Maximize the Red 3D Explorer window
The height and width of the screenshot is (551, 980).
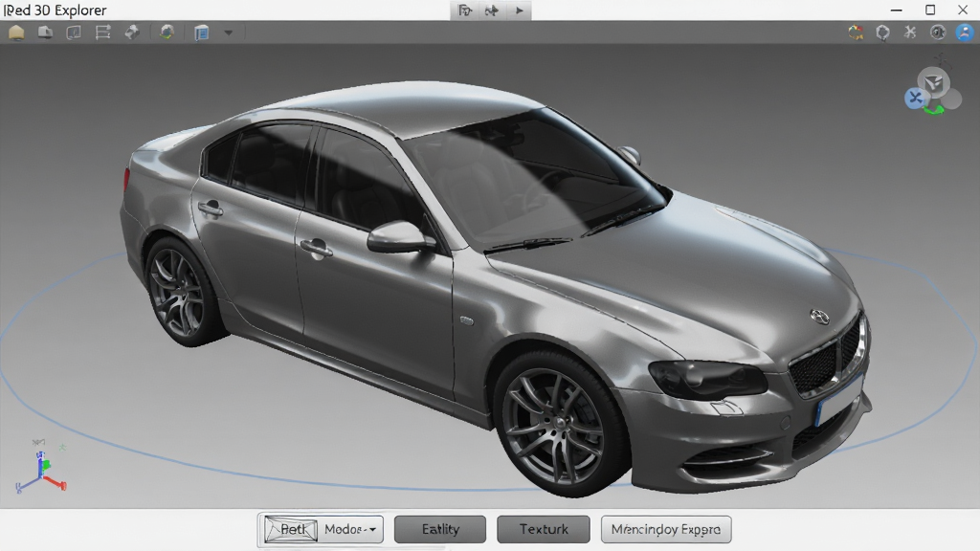click(930, 10)
